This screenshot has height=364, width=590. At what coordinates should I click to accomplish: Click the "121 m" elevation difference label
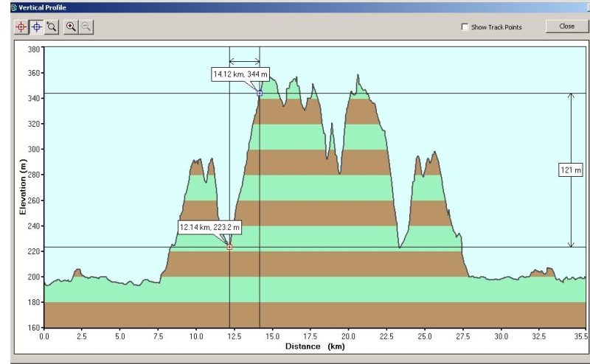click(571, 170)
